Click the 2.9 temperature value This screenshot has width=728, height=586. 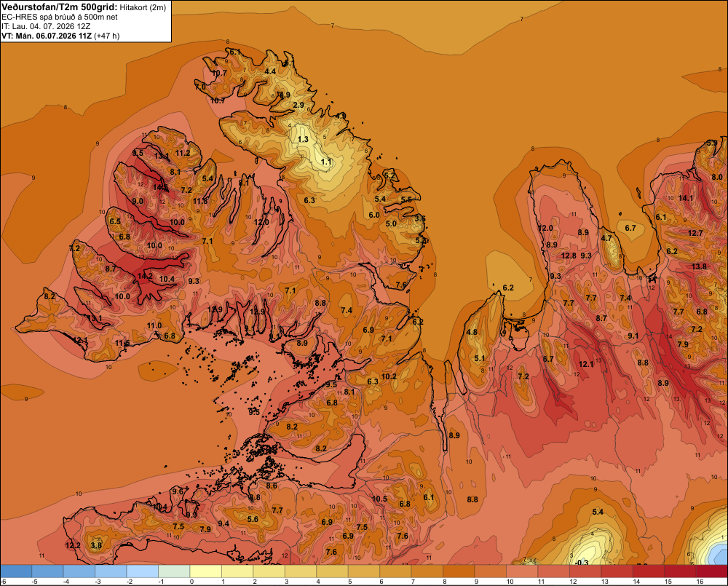pos(298,105)
